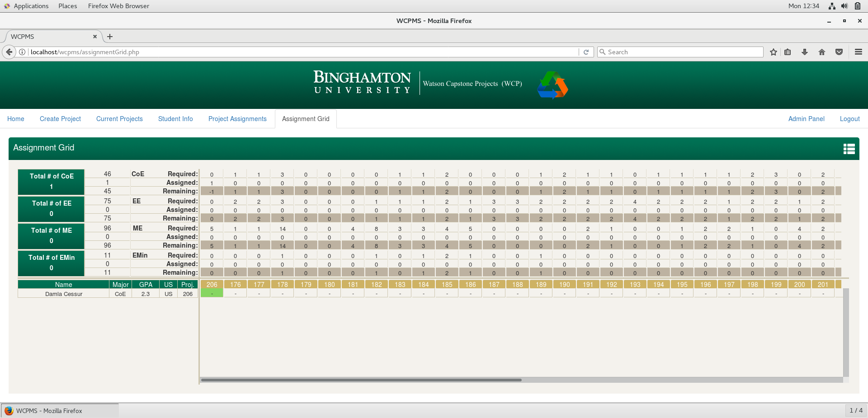Click the green cell for Damla Cessur
This screenshot has height=418, width=868.
point(212,294)
